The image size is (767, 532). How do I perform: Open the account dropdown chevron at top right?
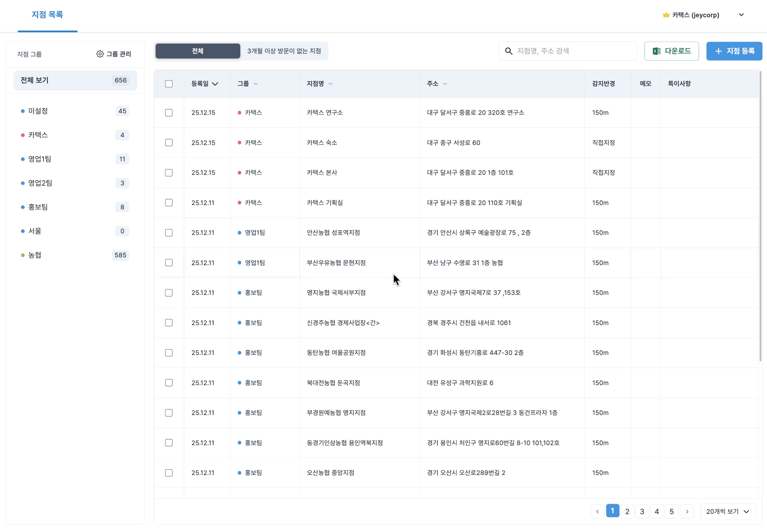pyautogui.click(x=741, y=15)
